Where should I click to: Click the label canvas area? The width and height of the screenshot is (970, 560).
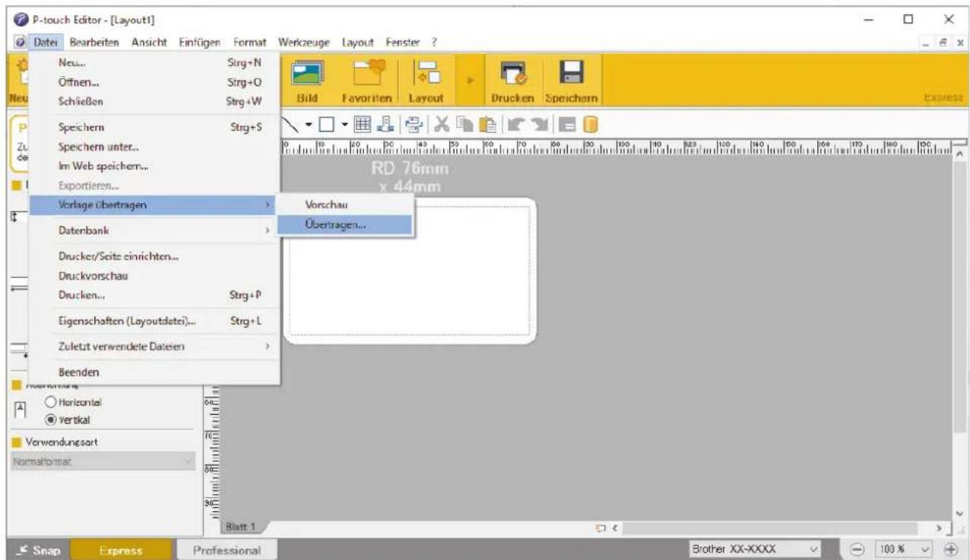coord(410,270)
